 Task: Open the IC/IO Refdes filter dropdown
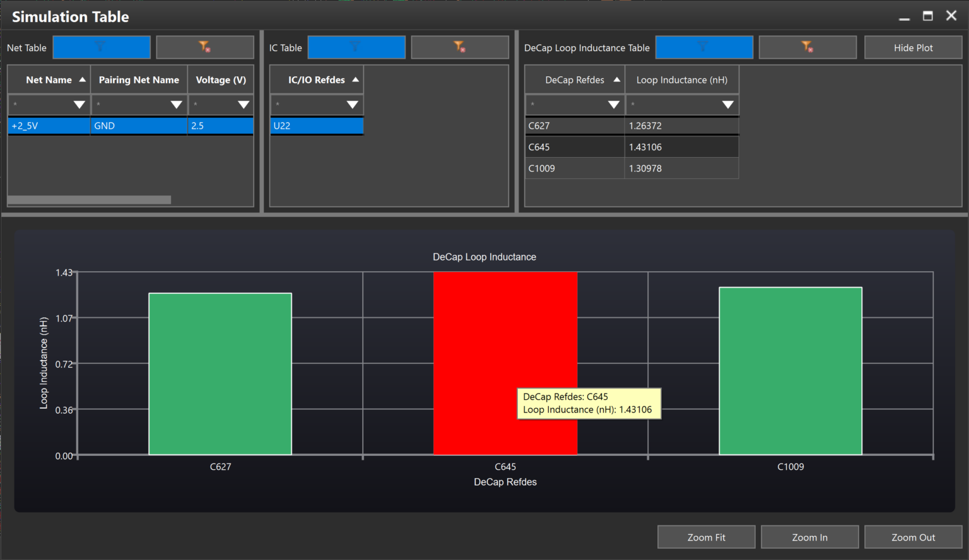351,105
